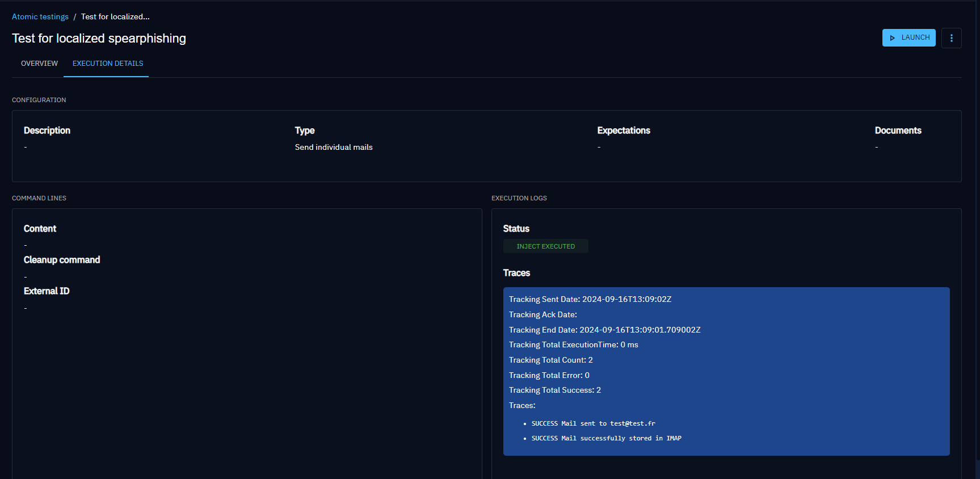This screenshot has height=479, width=980.
Task: Open the three-dot more actions menu
Action: pyautogui.click(x=951, y=38)
